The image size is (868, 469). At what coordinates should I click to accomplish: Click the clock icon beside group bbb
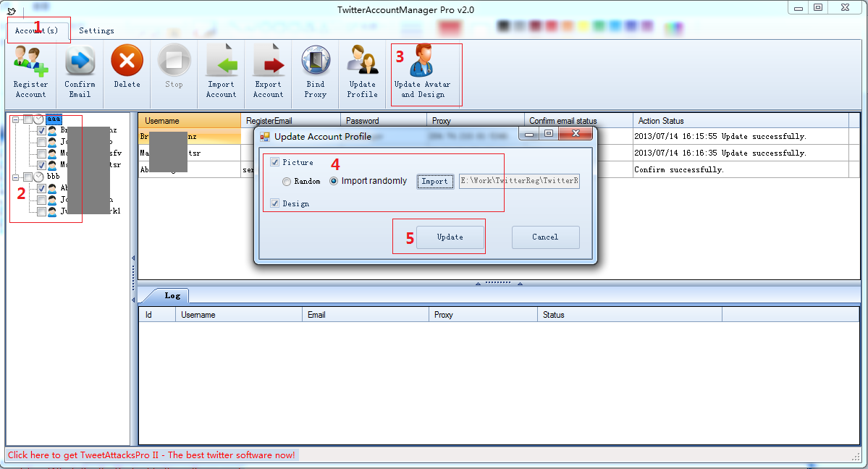39,177
